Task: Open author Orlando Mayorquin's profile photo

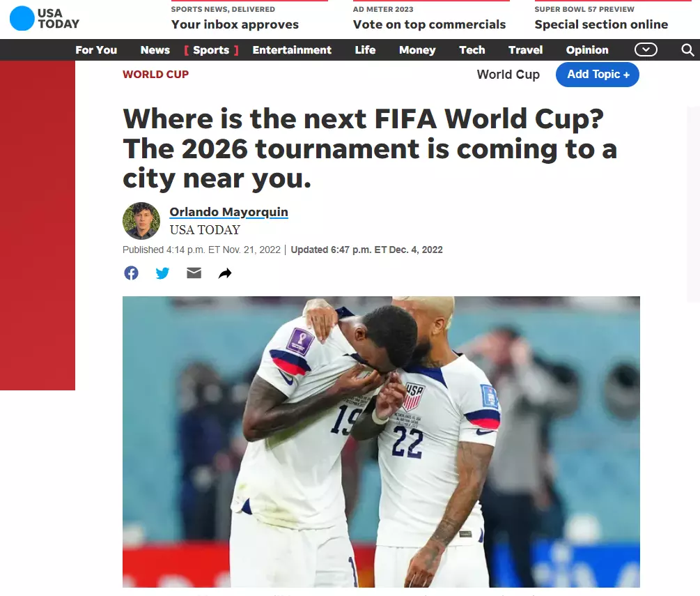Action: (x=141, y=221)
